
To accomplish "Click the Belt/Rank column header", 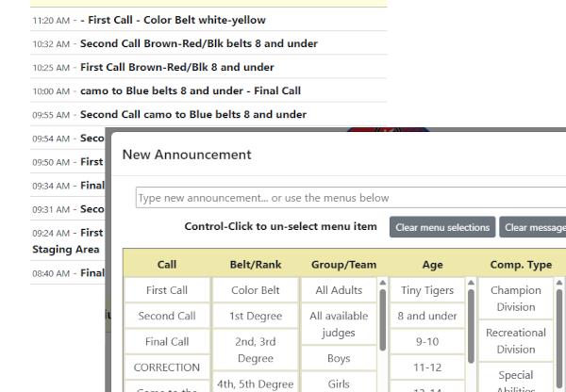I will (256, 265).
